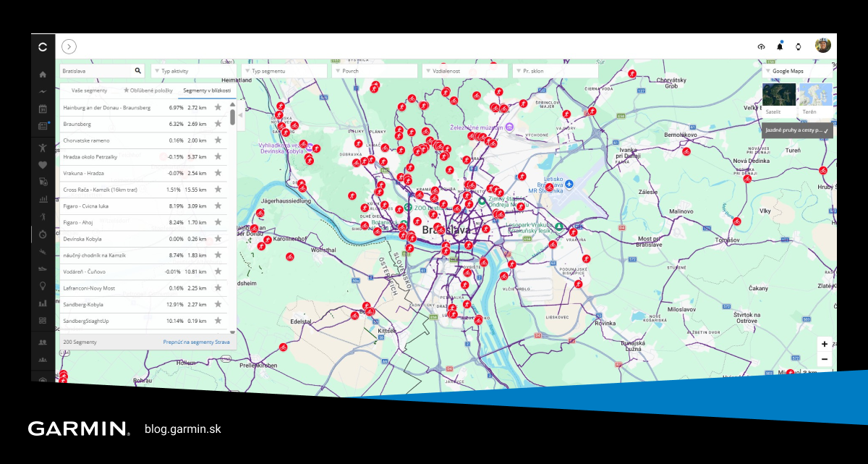Favorite the Chorvatske rameno segment star
868x464 pixels.
(218, 140)
